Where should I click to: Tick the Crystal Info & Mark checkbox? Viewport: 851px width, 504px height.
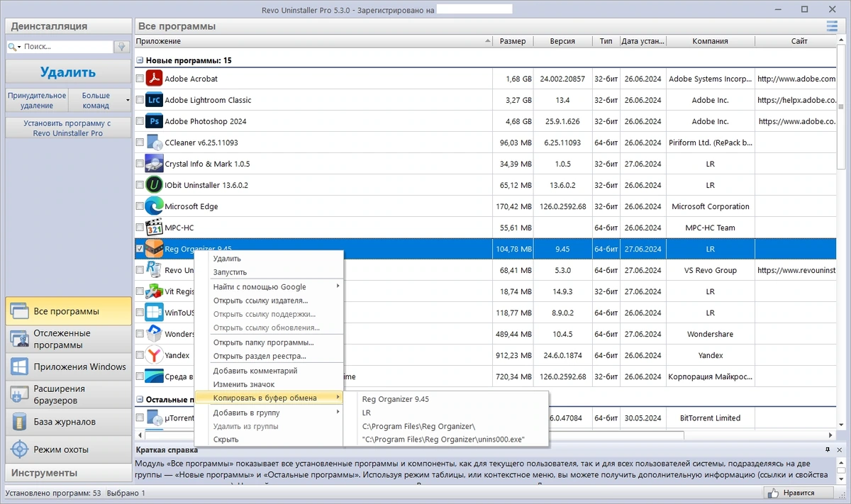coord(140,164)
